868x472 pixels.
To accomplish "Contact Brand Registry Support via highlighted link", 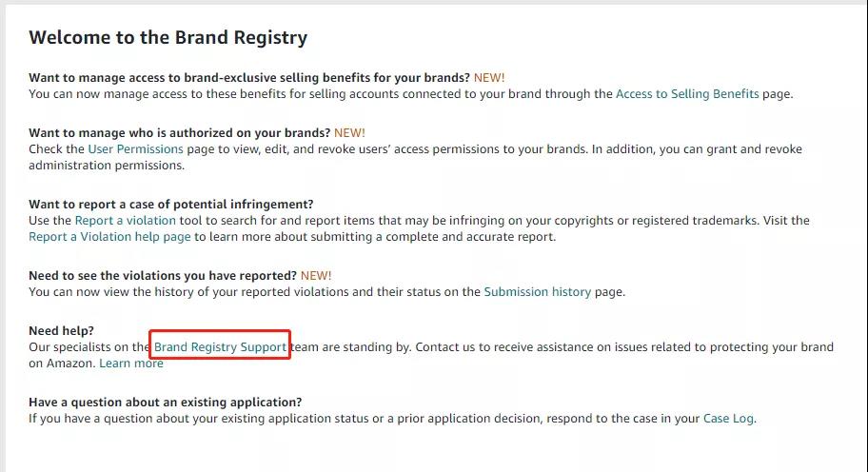I will click(x=220, y=347).
